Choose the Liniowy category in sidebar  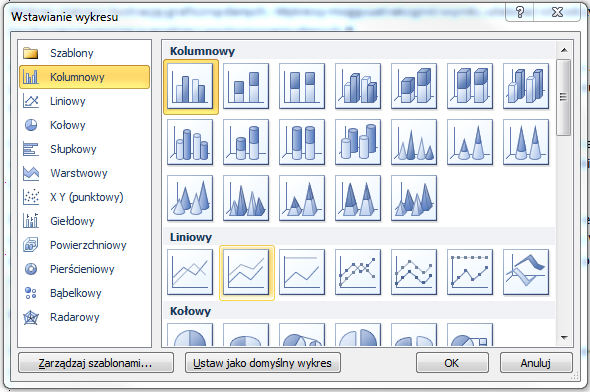pyautogui.click(x=84, y=101)
